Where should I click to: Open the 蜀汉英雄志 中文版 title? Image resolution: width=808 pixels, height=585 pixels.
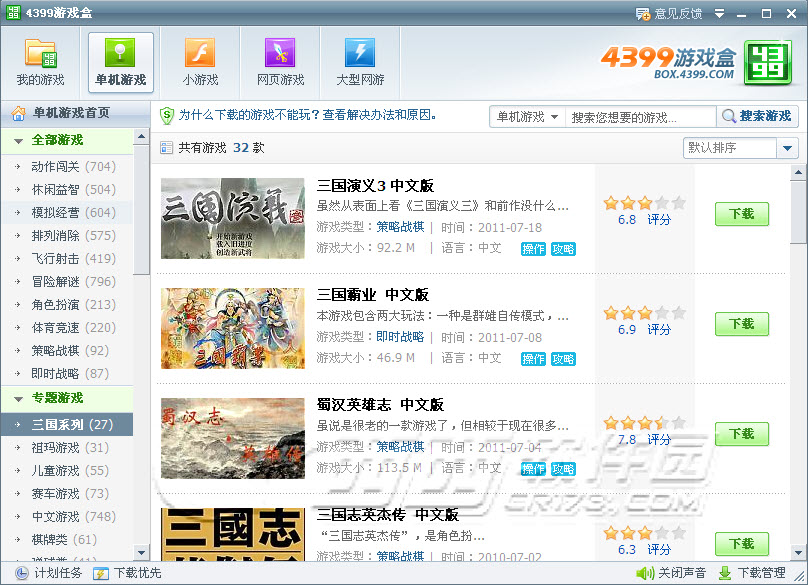[x=380, y=405]
